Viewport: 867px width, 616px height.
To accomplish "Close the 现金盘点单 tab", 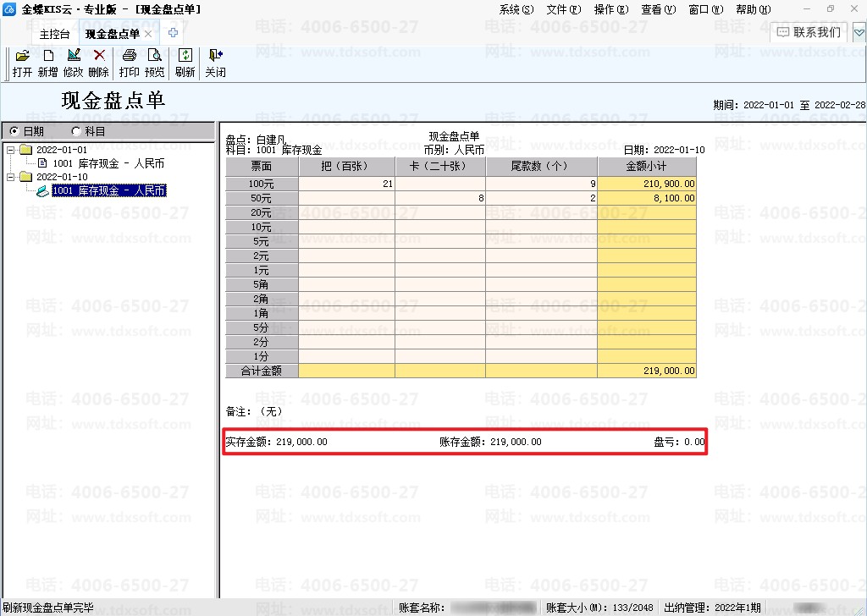I will [x=148, y=34].
